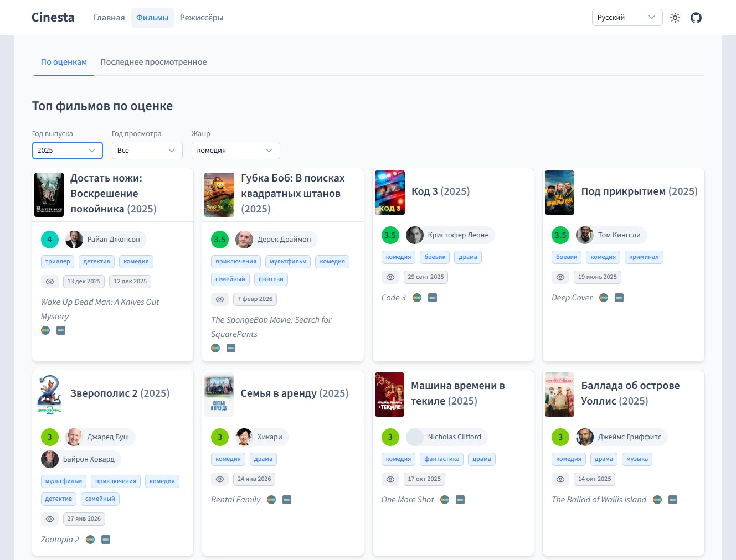
Task: Click Губка Боб movie poster thumbnail
Action: (219, 195)
